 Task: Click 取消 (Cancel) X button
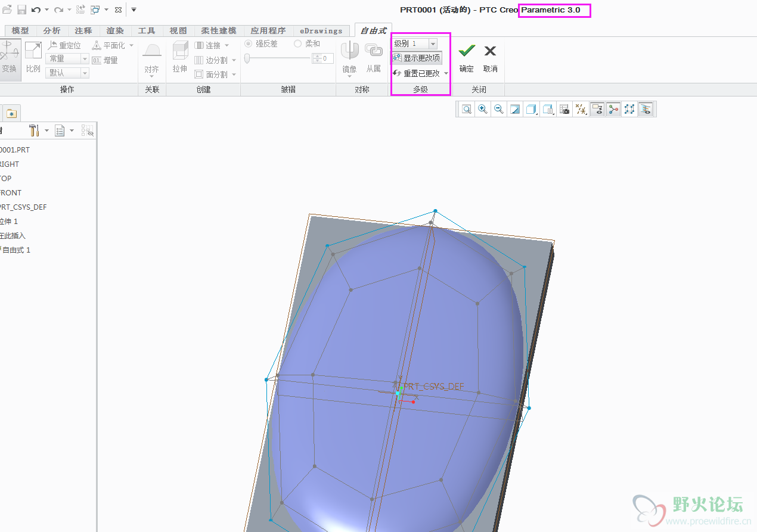pyautogui.click(x=491, y=58)
